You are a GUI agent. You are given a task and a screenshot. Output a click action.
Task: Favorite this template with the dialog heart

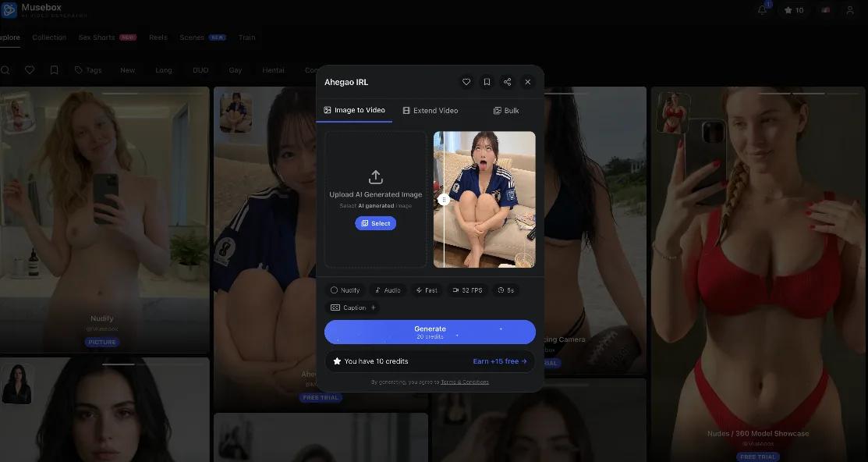click(466, 82)
